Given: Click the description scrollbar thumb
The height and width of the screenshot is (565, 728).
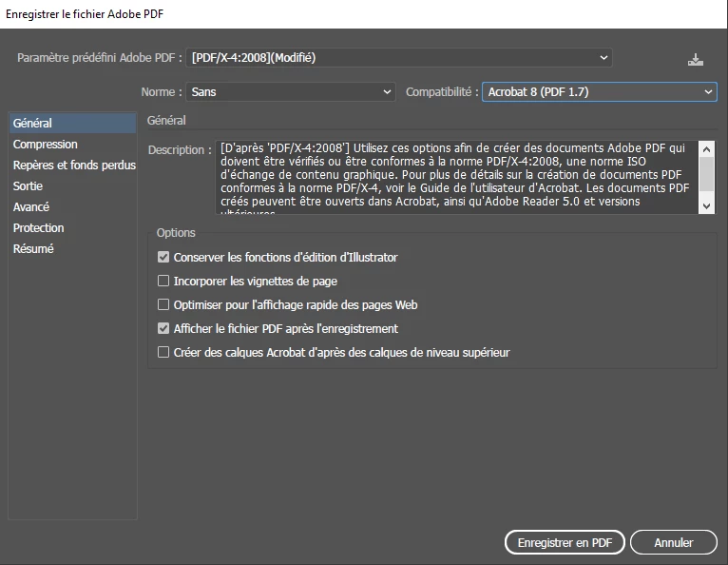Looking at the screenshot, I should point(707,174).
